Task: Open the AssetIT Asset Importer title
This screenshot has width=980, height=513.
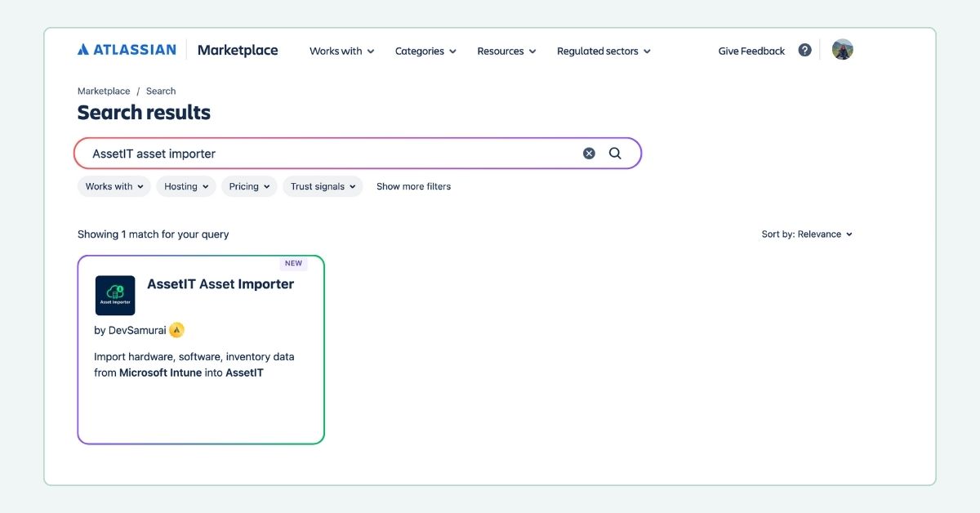Action: point(220,284)
